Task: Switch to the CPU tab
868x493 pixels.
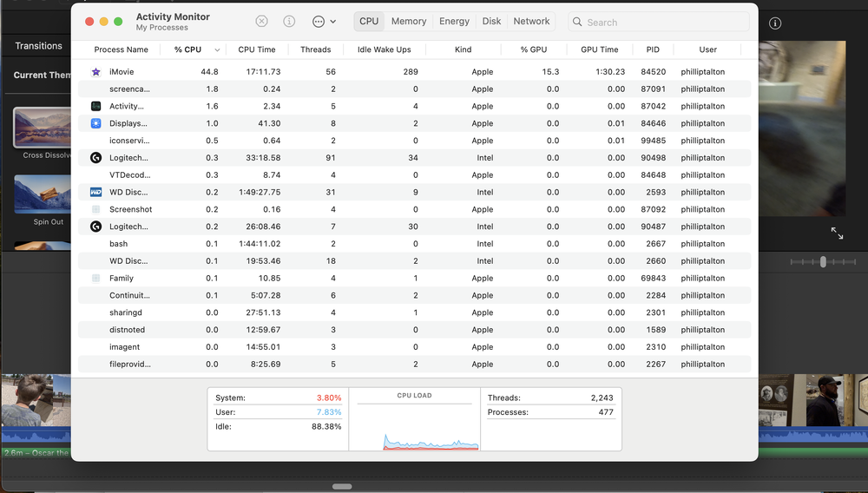Action: click(x=369, y=22)
